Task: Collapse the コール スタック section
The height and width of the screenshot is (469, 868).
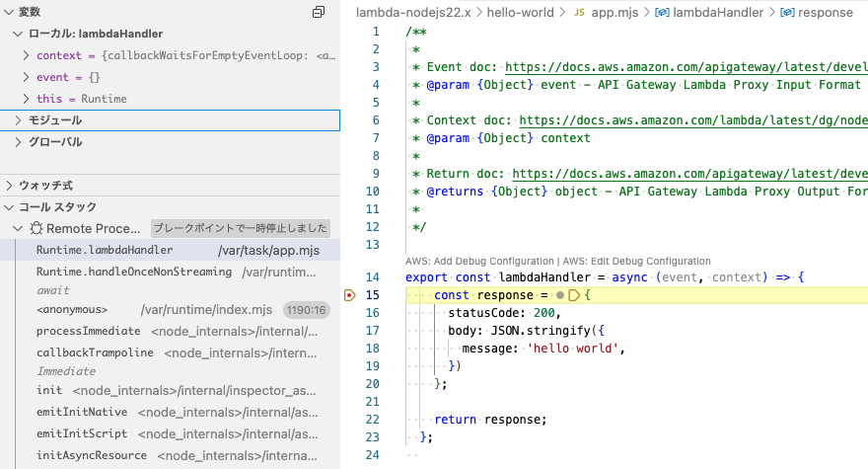Action: point(9,206)
